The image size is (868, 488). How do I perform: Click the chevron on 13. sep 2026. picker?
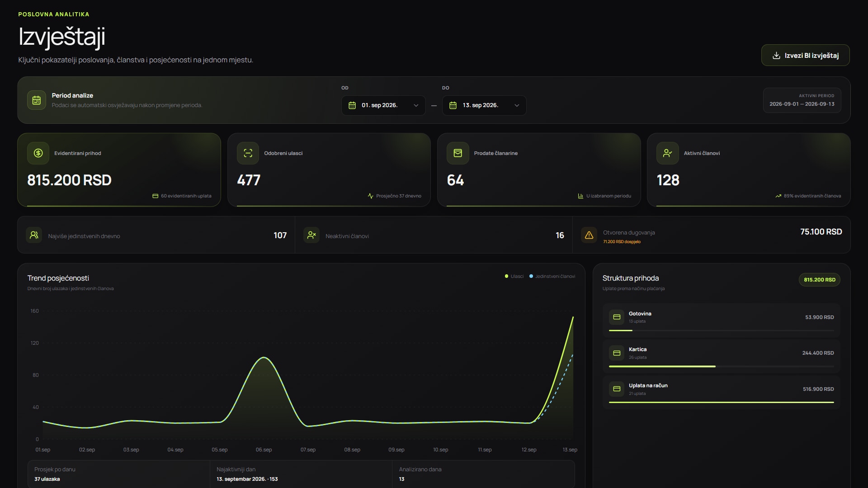pos(517,105)
